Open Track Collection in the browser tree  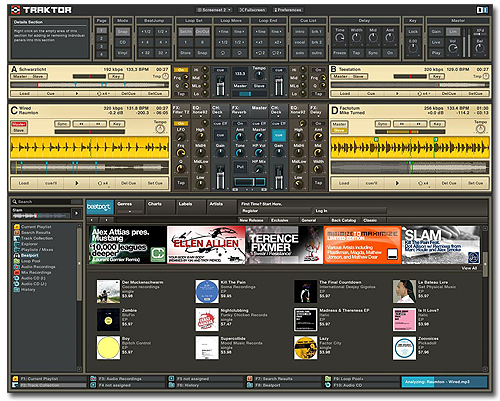pos(16,238)
